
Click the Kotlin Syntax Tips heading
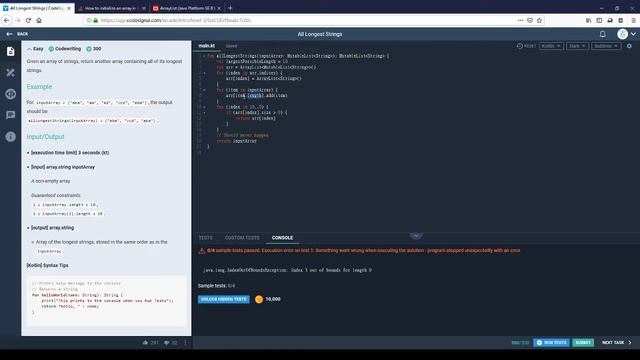(47, 265)
